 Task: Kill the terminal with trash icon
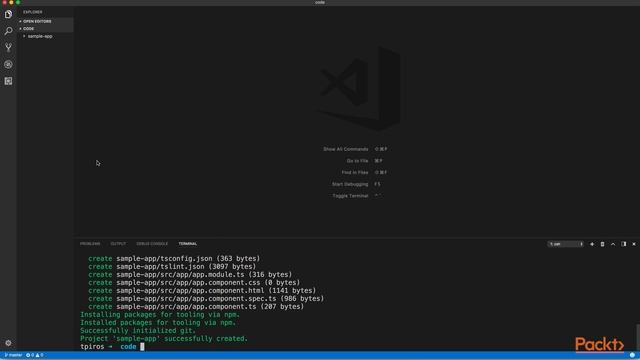pos(602,244)
